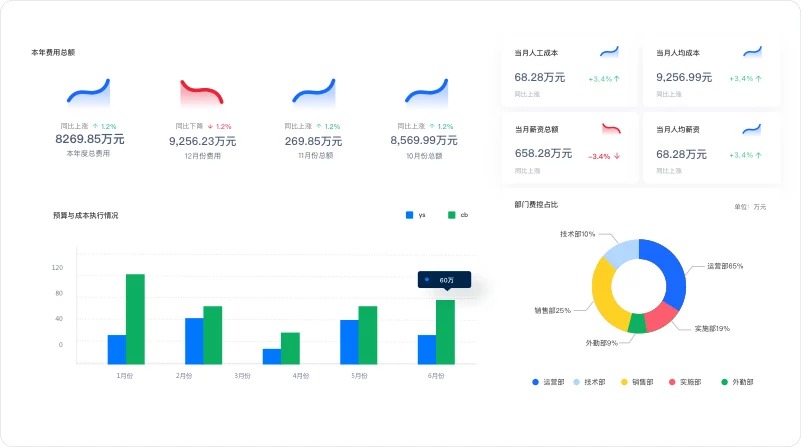Click the sparkline icon in 当月人均成本 card
The image size is (802, 447).
(752, 52)
